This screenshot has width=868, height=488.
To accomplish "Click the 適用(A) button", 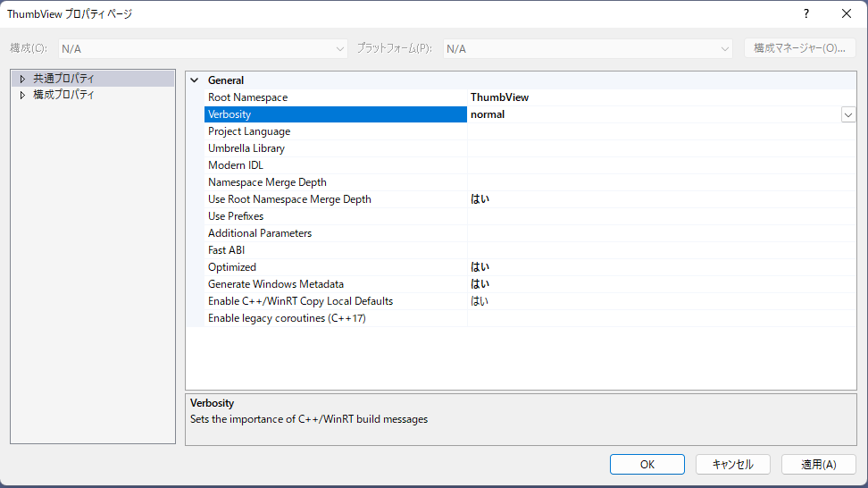I will [x=818, y=464].
